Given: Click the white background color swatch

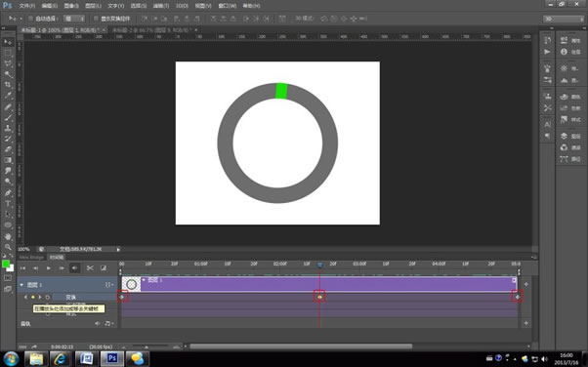Looking at the screenshot, I should 11,268.
